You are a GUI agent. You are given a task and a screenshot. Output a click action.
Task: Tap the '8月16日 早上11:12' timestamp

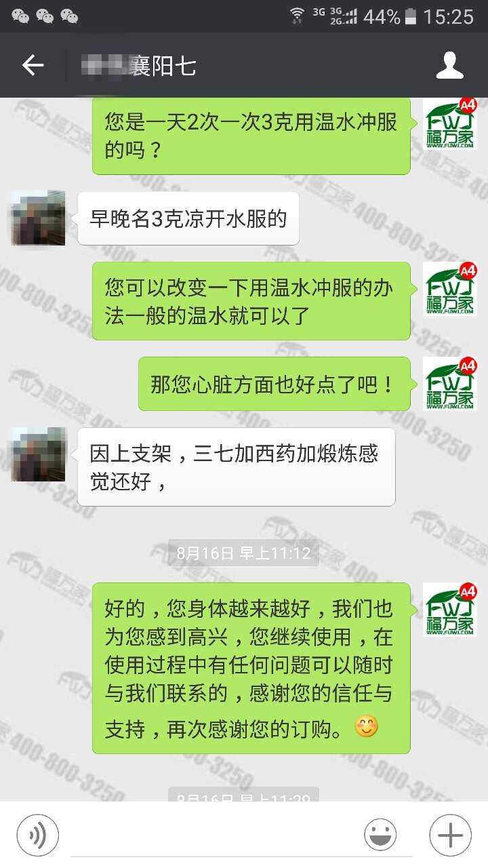(x=243, y=553)
